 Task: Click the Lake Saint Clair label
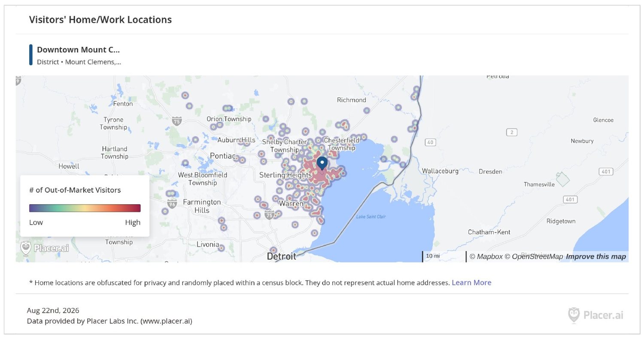(x=371, y=217)
